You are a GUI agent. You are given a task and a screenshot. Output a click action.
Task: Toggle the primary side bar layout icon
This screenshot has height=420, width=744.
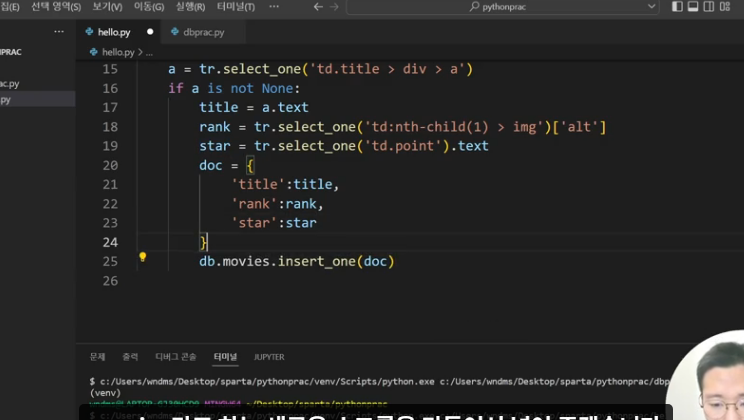677,6
